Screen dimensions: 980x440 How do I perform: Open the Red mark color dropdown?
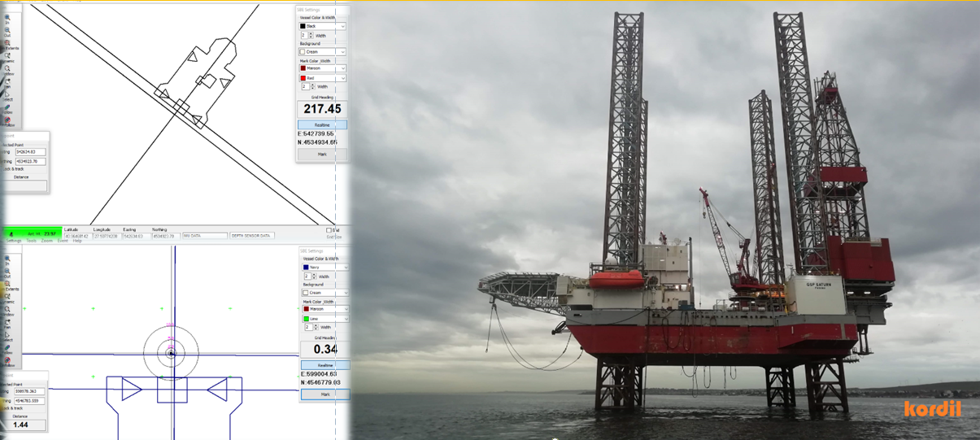pyautogui.click(x=323, y=78)
